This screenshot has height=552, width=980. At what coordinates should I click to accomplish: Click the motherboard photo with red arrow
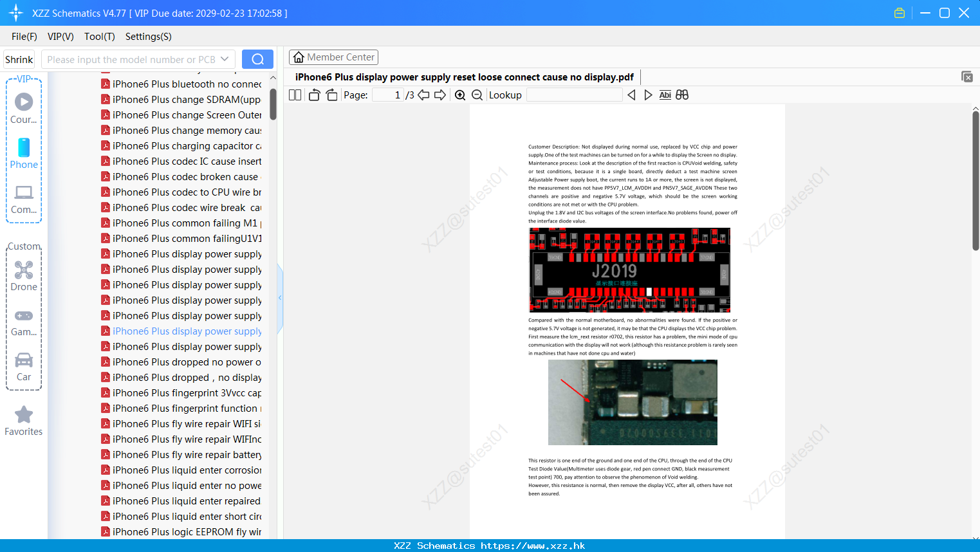[x=633, y=402]
